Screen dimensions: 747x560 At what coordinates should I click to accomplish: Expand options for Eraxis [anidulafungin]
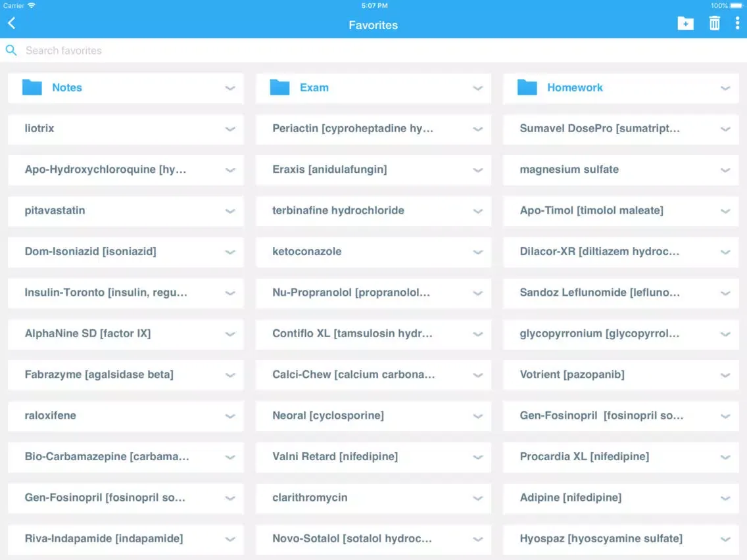click(478, 170)
